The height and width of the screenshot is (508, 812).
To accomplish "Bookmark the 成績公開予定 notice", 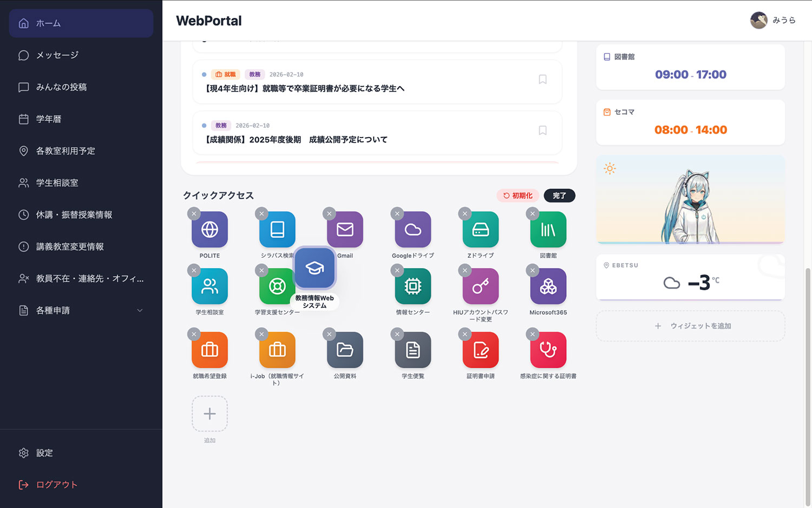I will coord(542,131).
